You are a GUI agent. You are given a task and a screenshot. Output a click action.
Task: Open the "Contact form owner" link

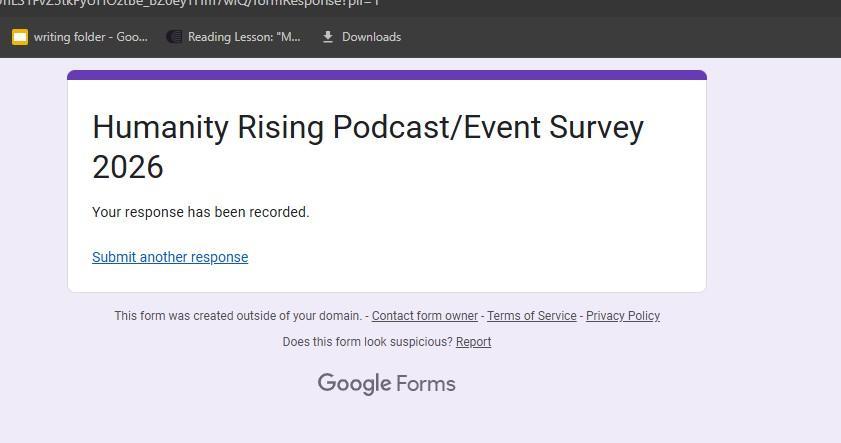424,316
